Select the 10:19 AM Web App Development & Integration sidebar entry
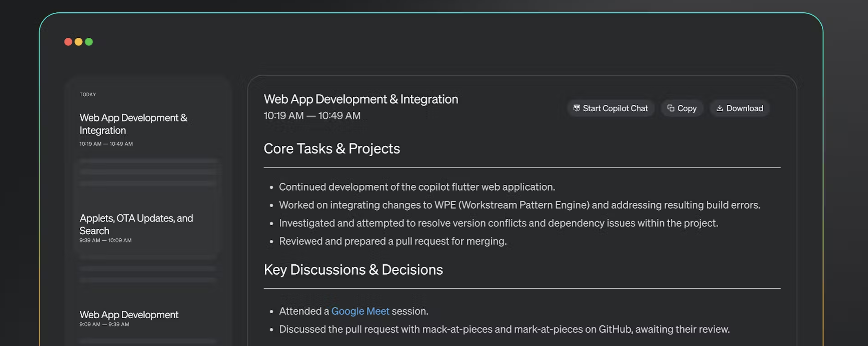 133,124
